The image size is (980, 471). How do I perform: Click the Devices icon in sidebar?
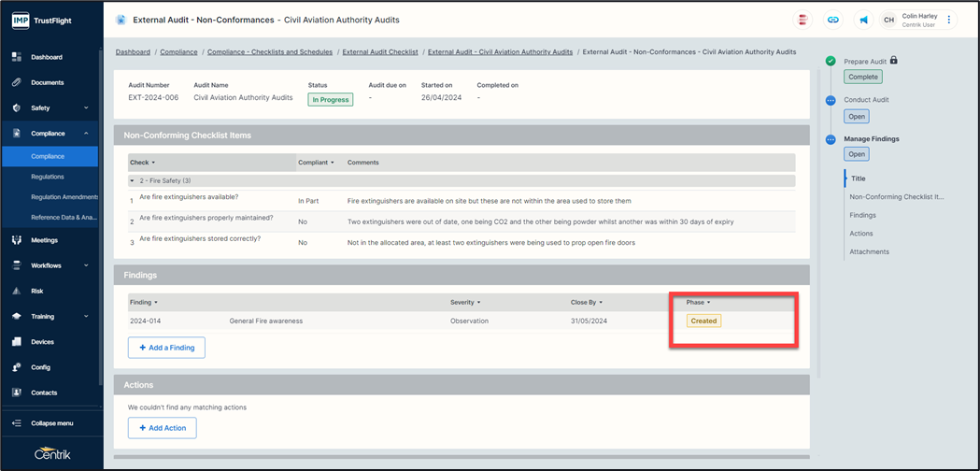[17, 342]
